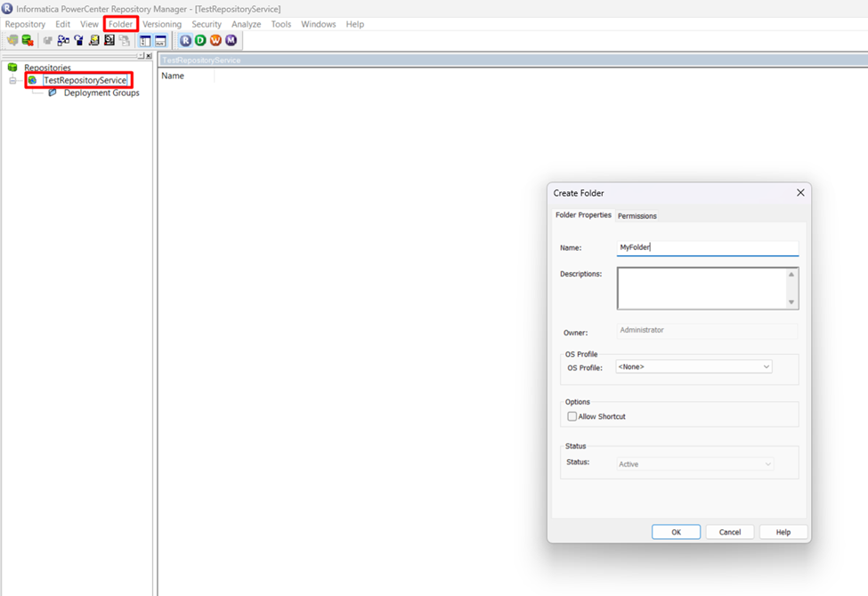Click inside the Name input field
The image size is (868, 596).
(x=708, y=247)
